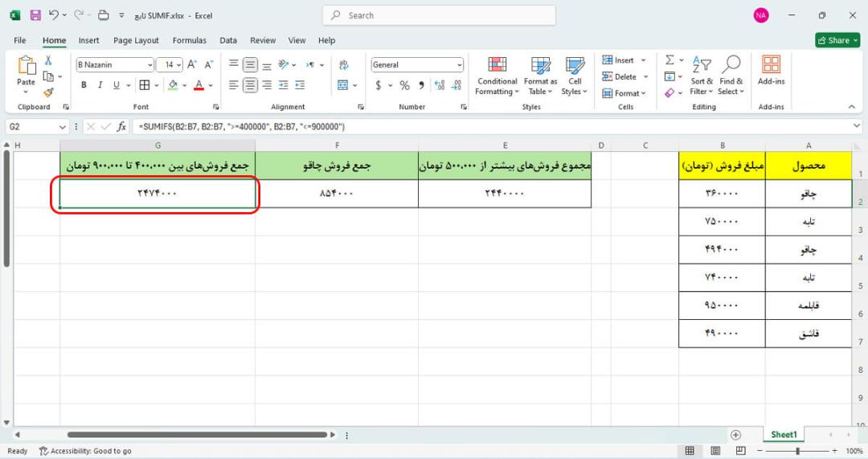Screen dimensions: 868x459
Task: Open the Delete cells dropdown arrow
Action: (645, 77)
